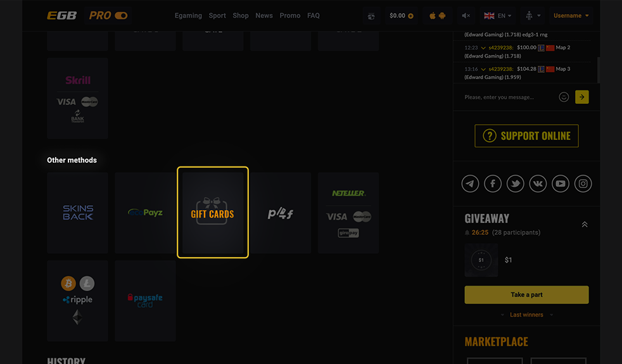Open the EN language dropdown
This screenshot has height=364, width=622.
pyautogui.click(x=498, y=16)
